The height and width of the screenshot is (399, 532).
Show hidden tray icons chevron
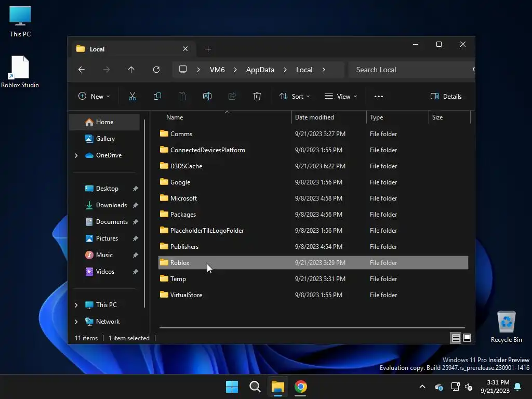pos(422,387)
